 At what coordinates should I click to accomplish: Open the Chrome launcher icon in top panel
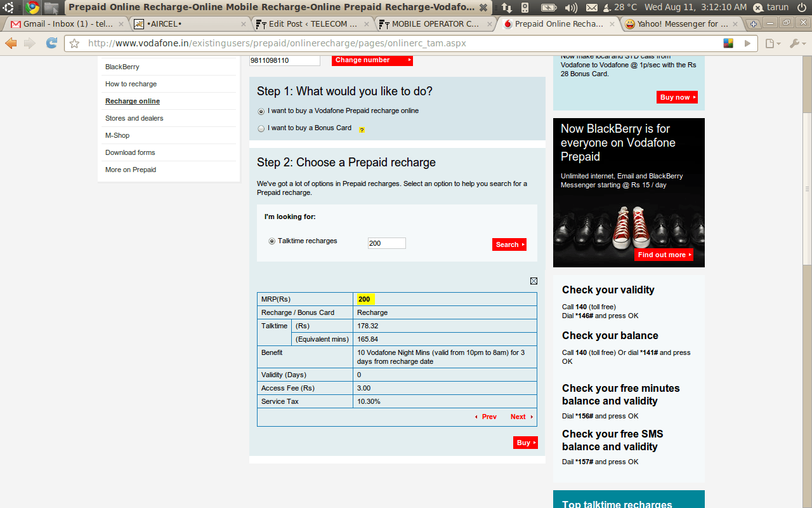point(32,8)
